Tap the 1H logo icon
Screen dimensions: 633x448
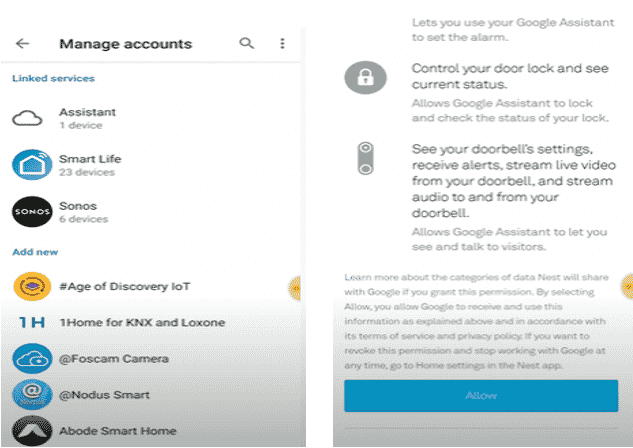31,322
